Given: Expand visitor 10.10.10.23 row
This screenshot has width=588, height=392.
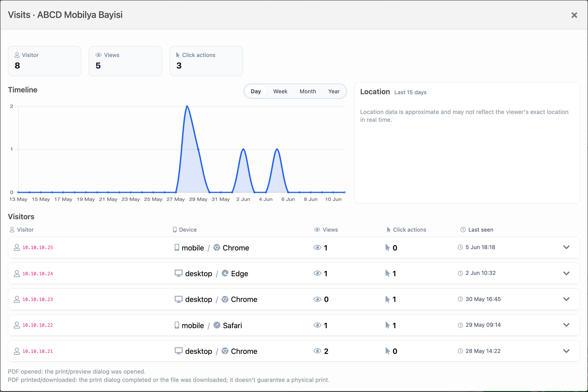Looking at the screenshot, I should [566, 299].
